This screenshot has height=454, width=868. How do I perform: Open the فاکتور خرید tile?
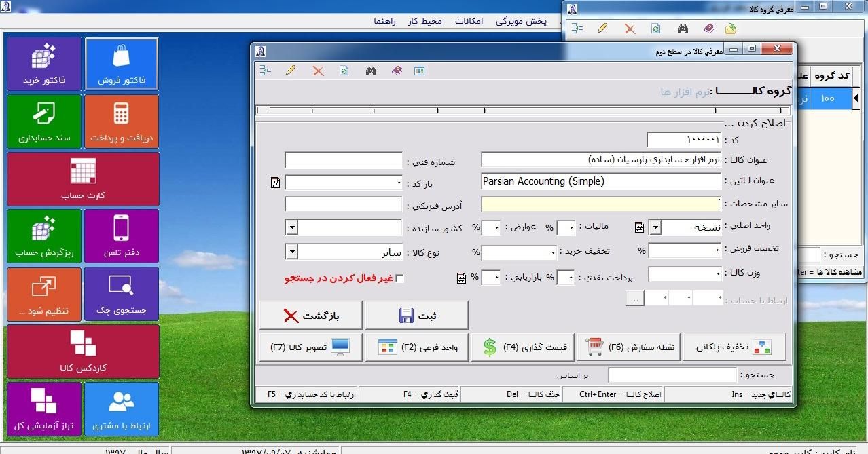pyautogui.click(x=44, y=64)
